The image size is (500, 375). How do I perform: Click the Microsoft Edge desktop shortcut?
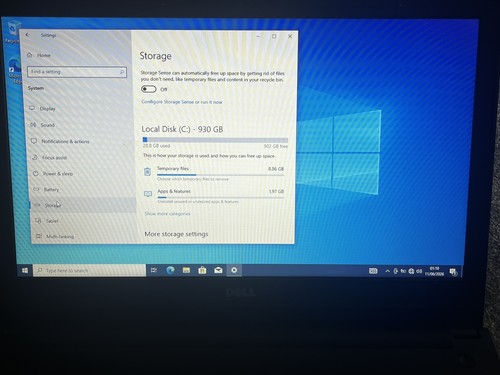[x=15, y=71]
